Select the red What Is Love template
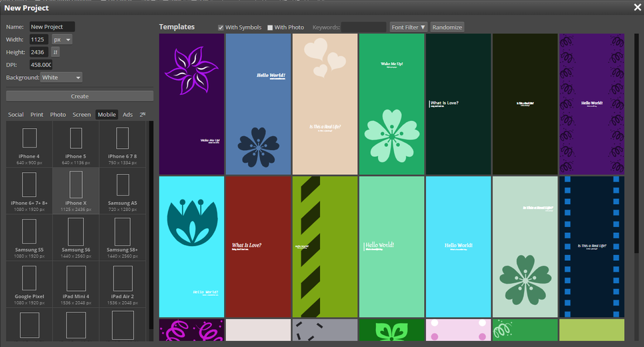The height and width of the screenshot is (347, 644). tap(259, 247)
